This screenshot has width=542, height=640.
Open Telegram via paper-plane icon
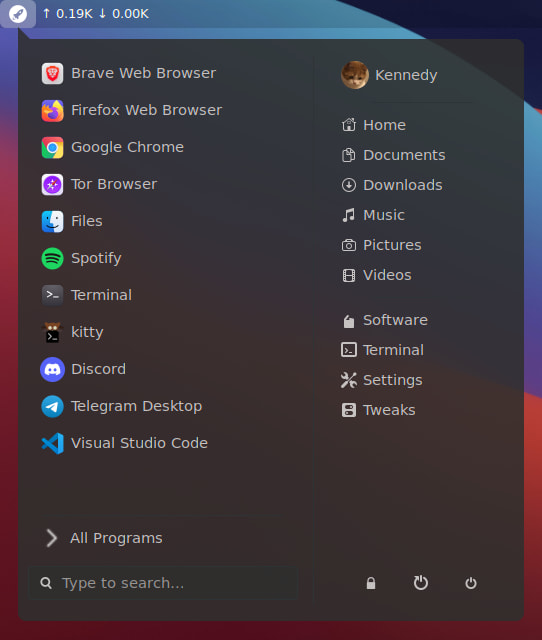tap(52, 407)
